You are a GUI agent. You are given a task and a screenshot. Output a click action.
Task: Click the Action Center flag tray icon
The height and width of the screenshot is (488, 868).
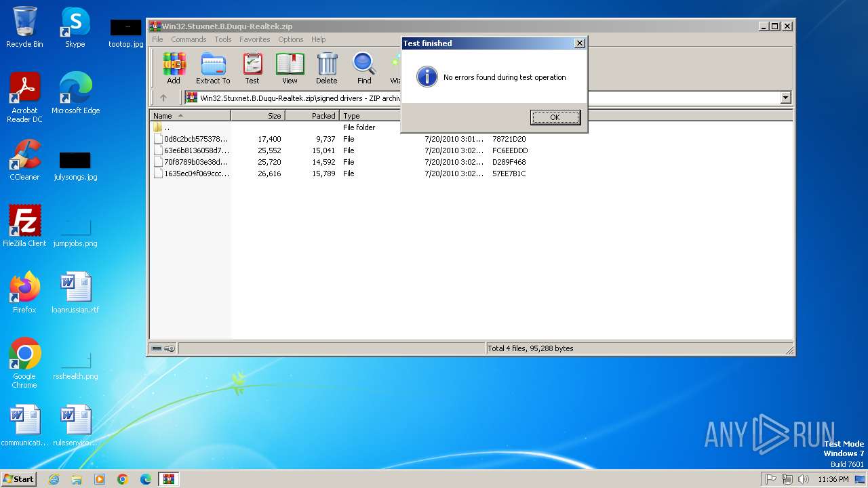click(x=770, y=479)
